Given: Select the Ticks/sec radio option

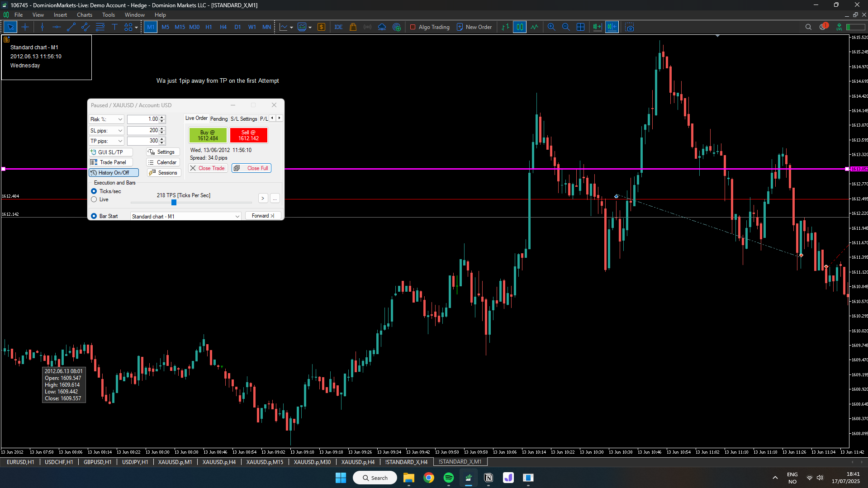Looking at the screenshot, I should coord(94,191).
